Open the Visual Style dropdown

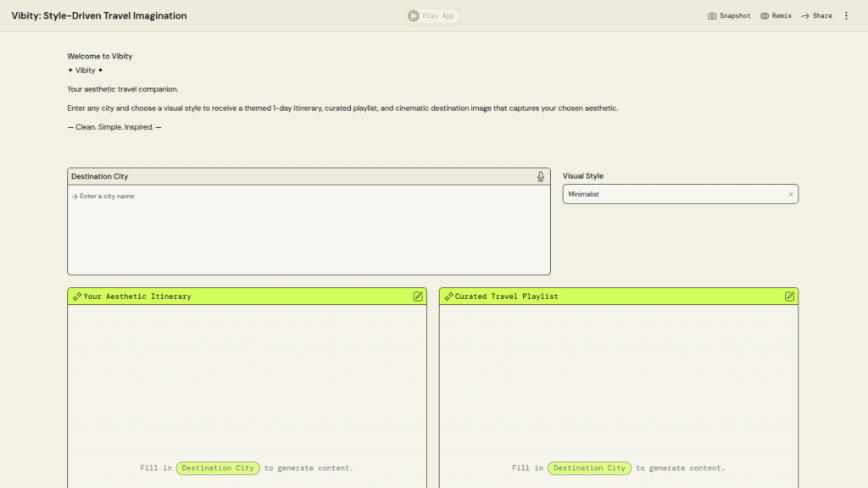[678, 194]
